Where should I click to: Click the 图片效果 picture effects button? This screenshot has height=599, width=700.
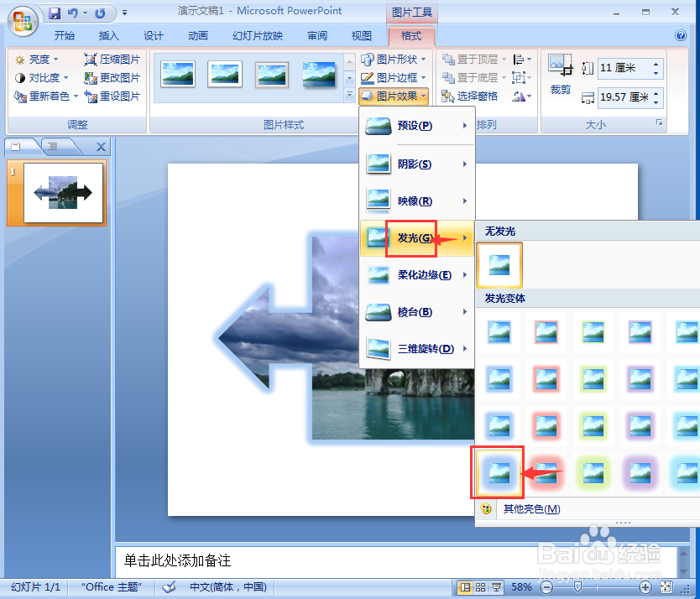(x=394, y=96)
